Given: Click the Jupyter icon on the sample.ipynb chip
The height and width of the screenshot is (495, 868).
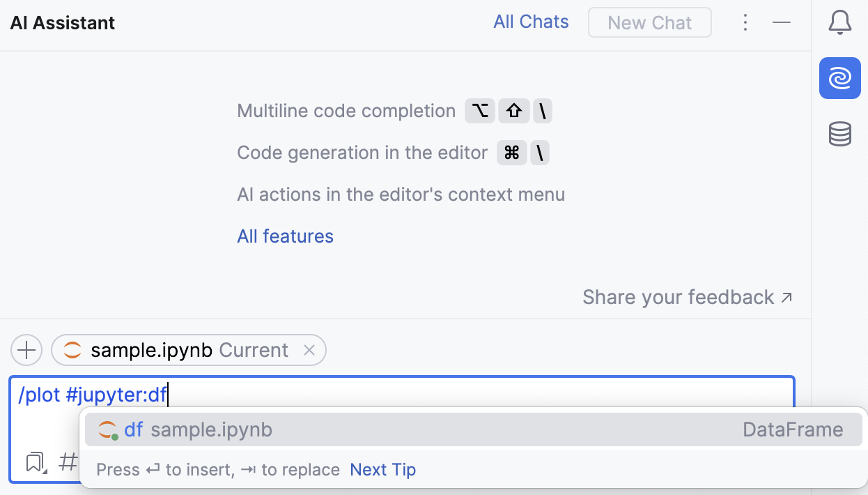Looking at the screenshot, I should (x=72, y=350).
